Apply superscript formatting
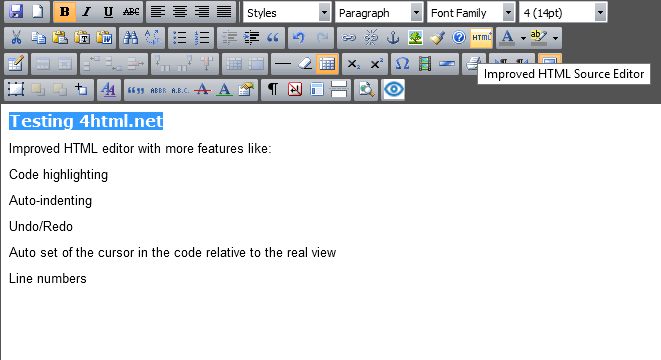The width and height of the screenshot is (661, 360). [x=376, y=64]
